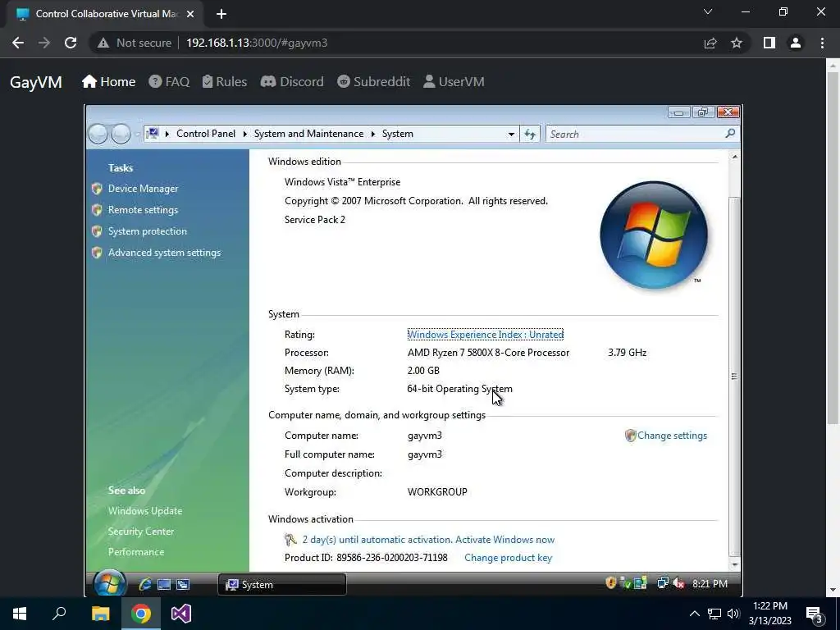
Task: Open File Explorer from host taskbar
Action: pos(100,614)
